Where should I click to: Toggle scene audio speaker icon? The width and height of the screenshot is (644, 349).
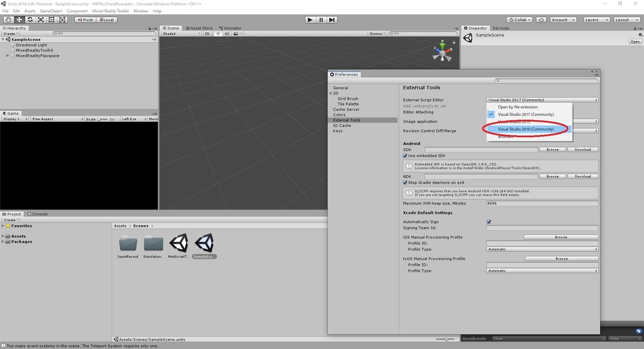226,33
